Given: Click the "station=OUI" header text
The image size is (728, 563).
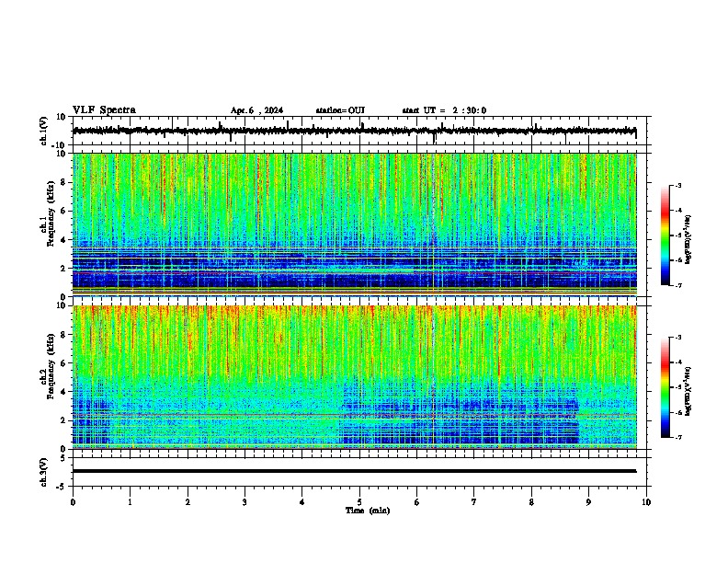Looking at the screenshot, I should click(x=340, y=110).
